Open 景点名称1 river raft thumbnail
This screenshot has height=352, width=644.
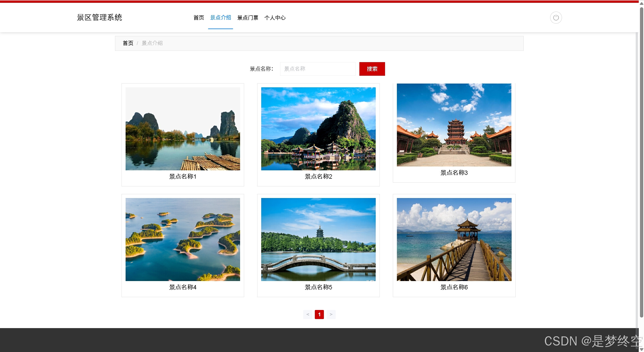(x=183, y=129)
